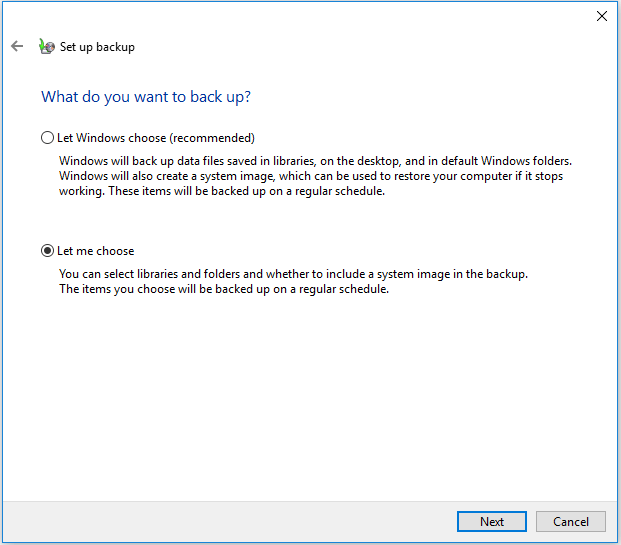Cancel the backup setup
Viewport: 621px width, 545px height.
[x=571, y=521]
